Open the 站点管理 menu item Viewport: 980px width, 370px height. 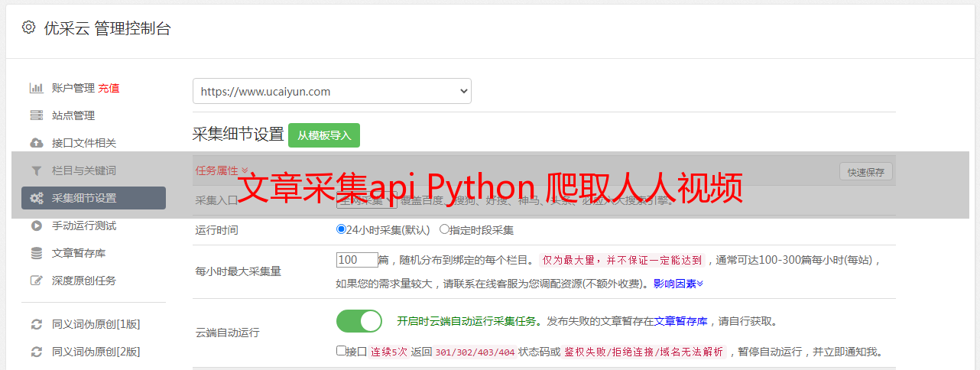point(73,115)
